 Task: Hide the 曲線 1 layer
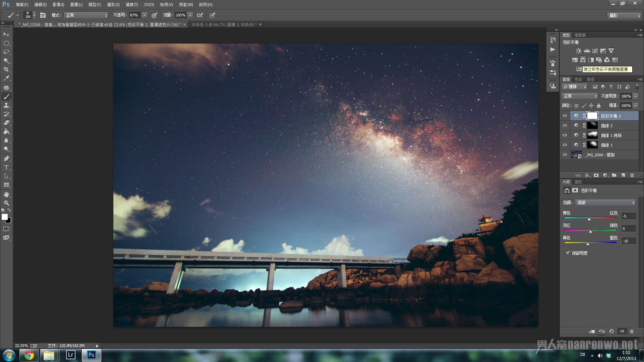pos(565,145)
